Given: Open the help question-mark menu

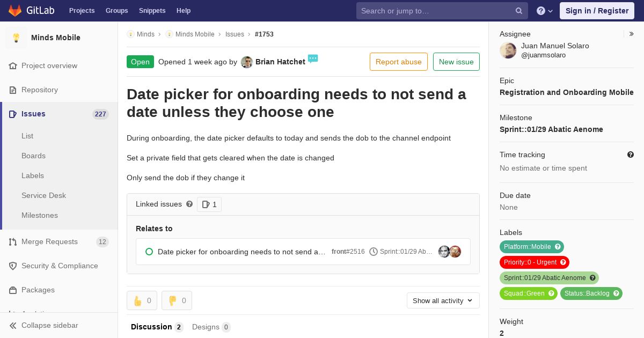Looking at the screenshot, I should click(x=545, y=11).
